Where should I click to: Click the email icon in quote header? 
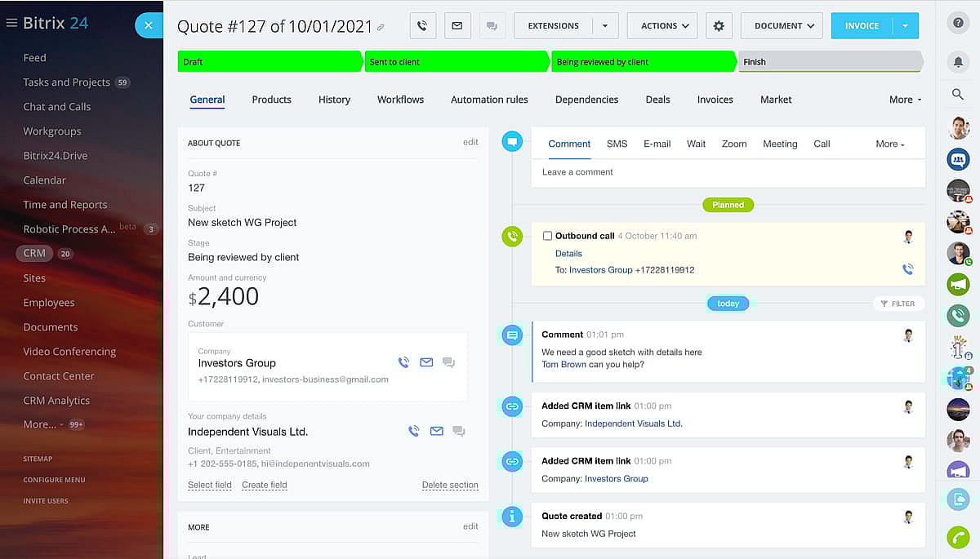click(x=457, y=26)
